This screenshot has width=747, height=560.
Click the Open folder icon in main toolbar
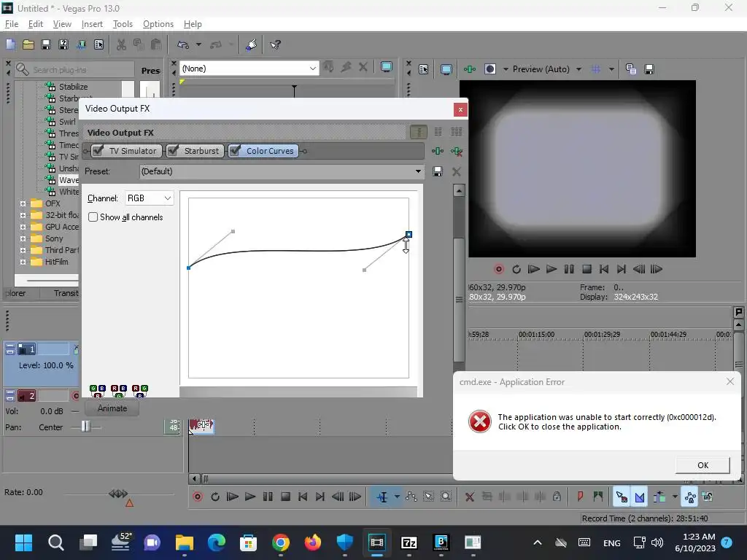tap(28, 44)
